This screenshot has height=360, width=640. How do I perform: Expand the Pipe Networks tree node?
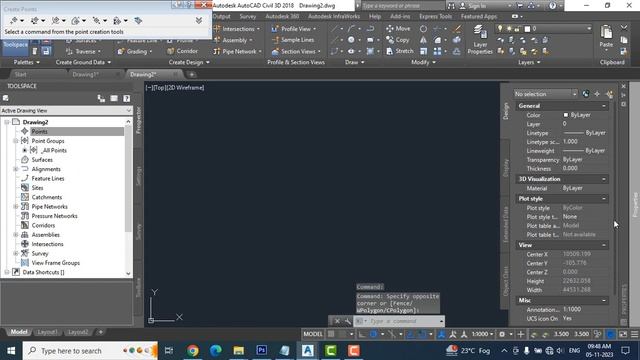tap(16, 207)
